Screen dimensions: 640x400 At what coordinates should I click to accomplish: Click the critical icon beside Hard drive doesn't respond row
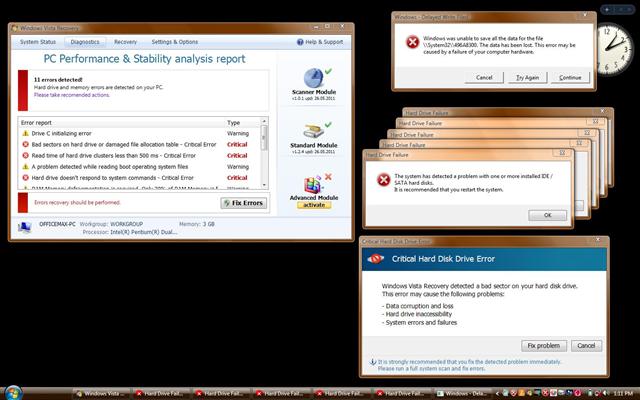point(25,178)
